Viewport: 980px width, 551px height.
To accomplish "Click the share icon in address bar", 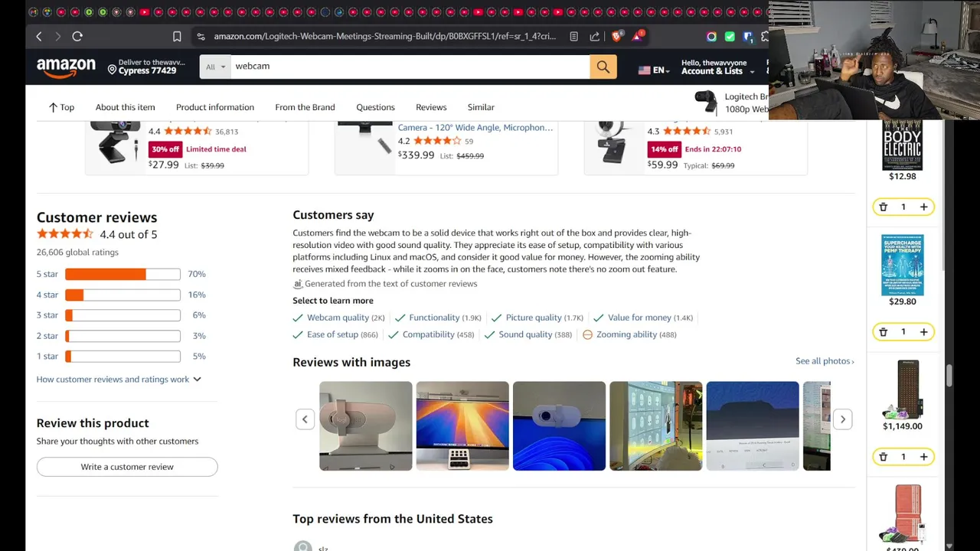I will pos(594,36).
